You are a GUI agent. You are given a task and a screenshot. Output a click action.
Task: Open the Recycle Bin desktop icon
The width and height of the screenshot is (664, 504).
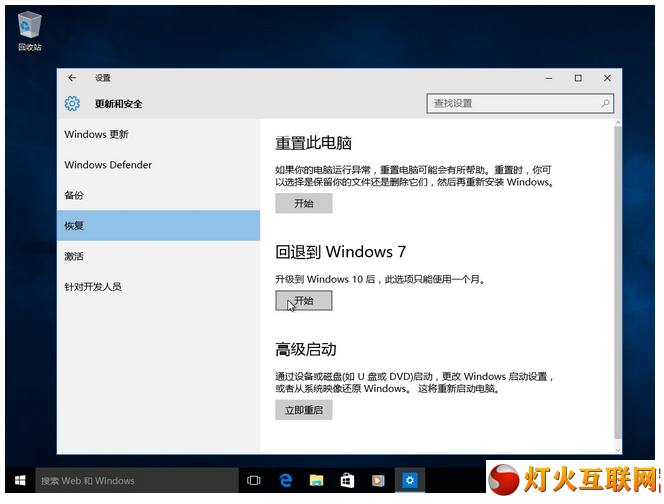pyautogui.click(x=29, y=31)
